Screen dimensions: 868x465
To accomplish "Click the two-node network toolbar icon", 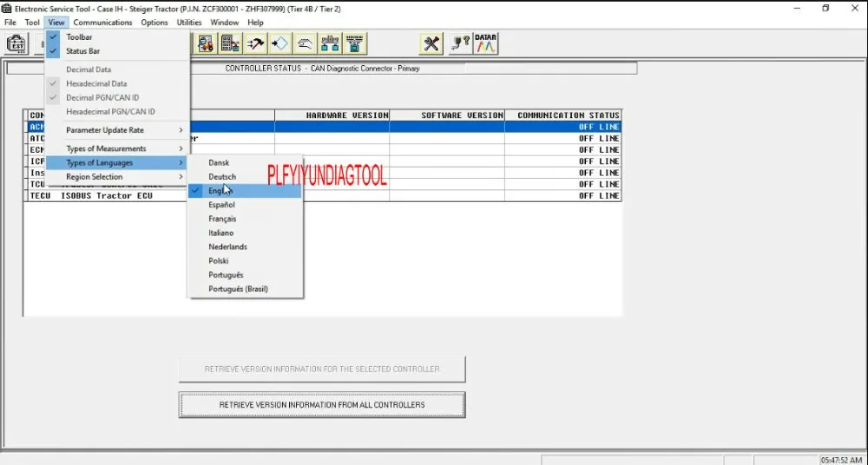I will coord(330,43).
